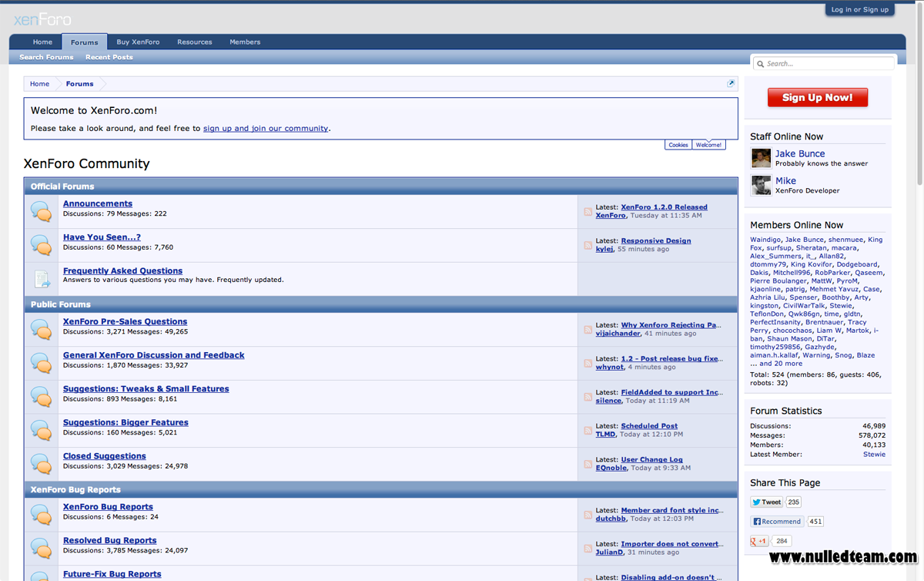Open RSS feed icon for Announcements
924x581 pixels.
tap(588, 212)
